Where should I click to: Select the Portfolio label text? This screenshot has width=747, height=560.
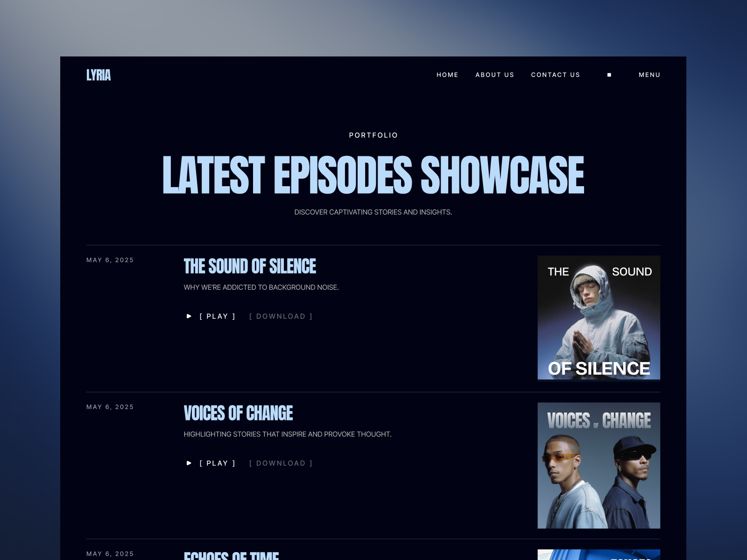[x=373, y=135]
